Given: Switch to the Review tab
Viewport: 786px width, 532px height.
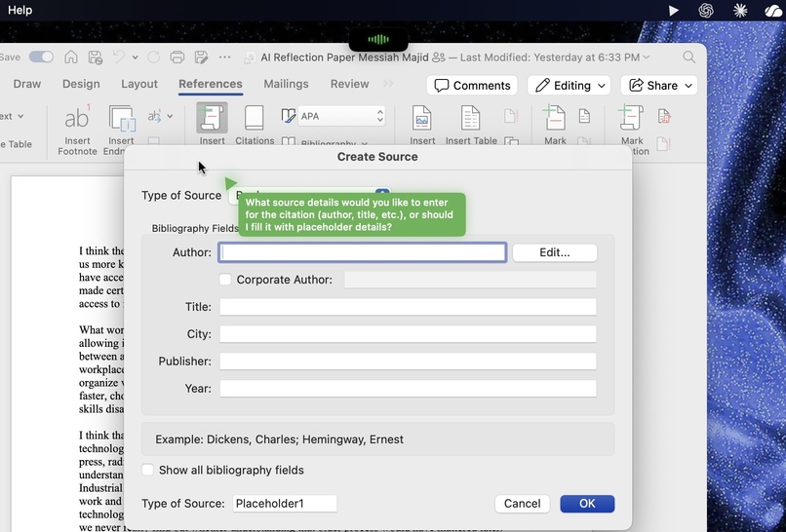Looking at the screenshot, I should coord(349,84).
